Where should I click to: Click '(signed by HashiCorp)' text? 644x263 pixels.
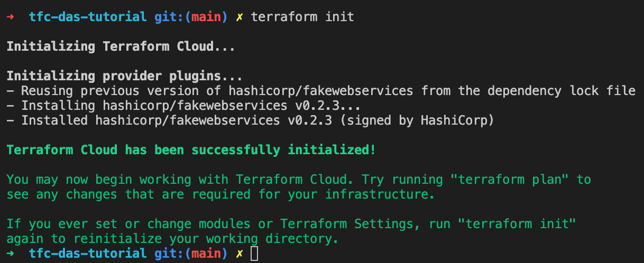click(x=417, y=120)
